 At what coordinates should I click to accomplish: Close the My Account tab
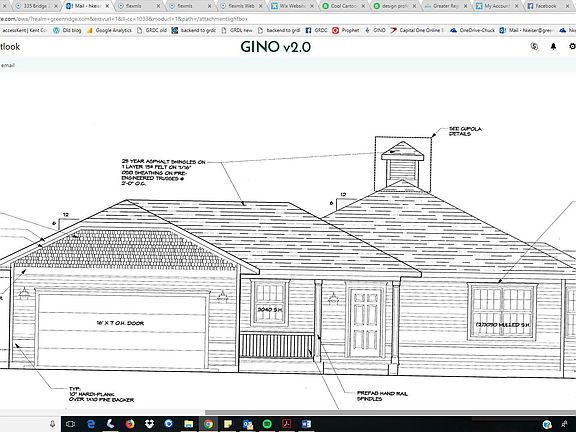[516, 6]
